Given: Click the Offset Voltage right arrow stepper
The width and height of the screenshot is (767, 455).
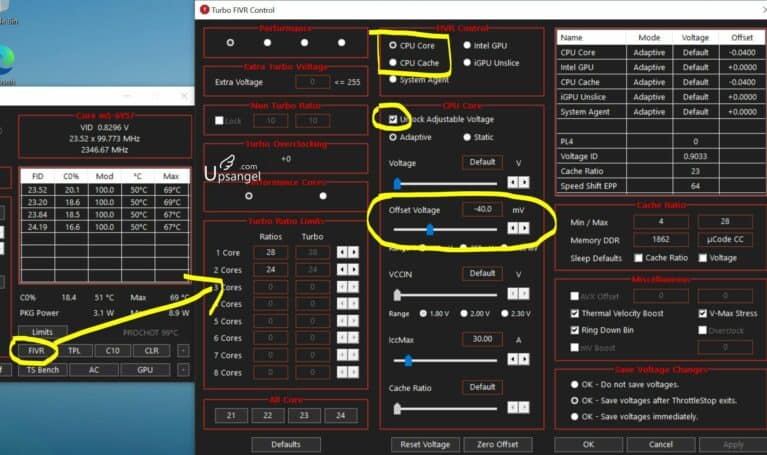Looking at the screenshot, I should [524, 229].
